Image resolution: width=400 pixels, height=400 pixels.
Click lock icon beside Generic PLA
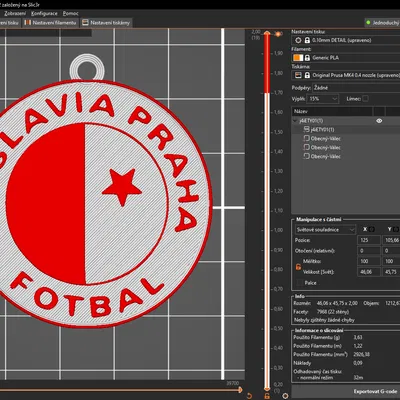[307, 58]
